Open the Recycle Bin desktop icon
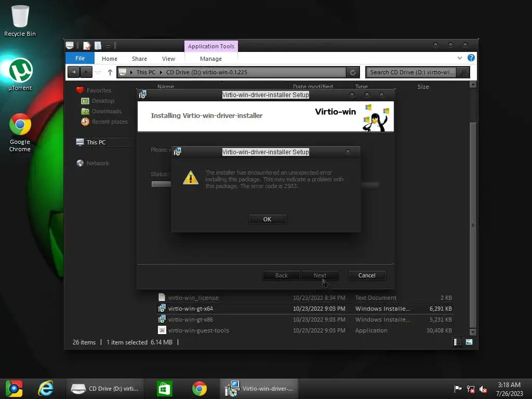The width and height of the screenshot is (532, 399). (x=20, y=21)
